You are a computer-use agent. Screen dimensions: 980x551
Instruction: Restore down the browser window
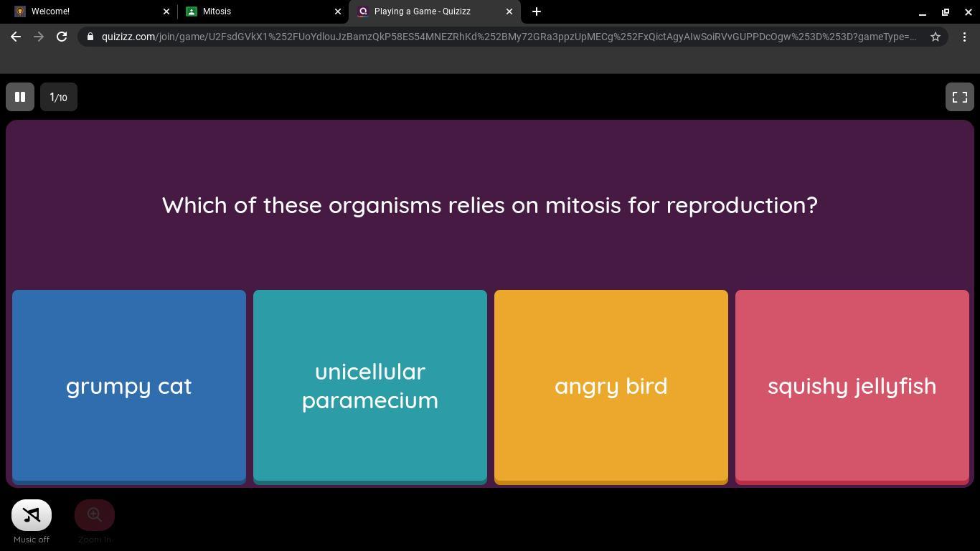[x=946, y=11]
